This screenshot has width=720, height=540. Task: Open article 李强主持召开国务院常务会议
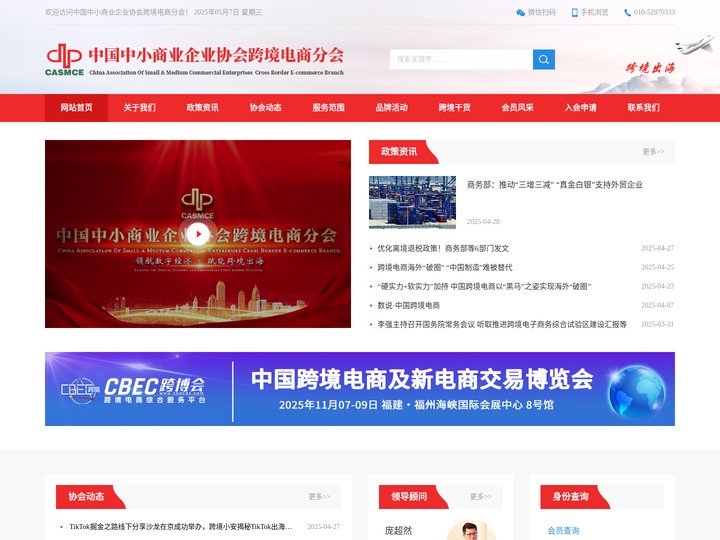(x=502, y=324)
